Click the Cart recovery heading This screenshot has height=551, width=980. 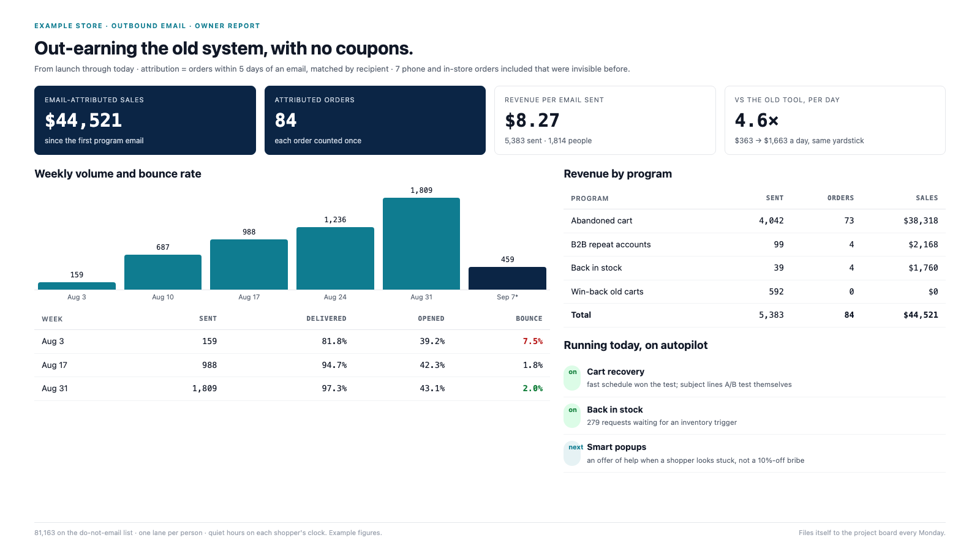616,372
